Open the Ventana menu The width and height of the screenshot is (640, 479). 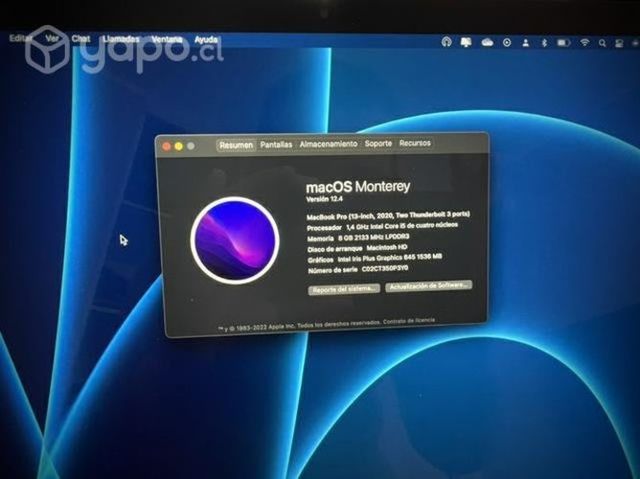coord(167,40)
